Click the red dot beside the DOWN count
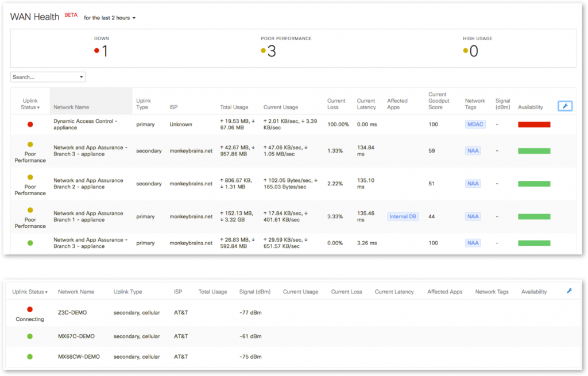The width and height of the screenshot is (588, 376). [x=96, y=51]
